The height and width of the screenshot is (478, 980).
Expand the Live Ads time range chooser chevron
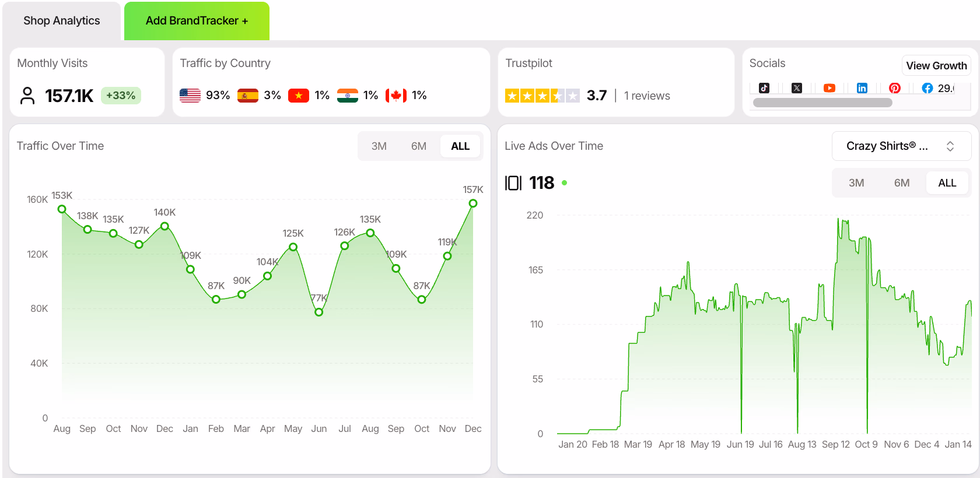point(950,146)
